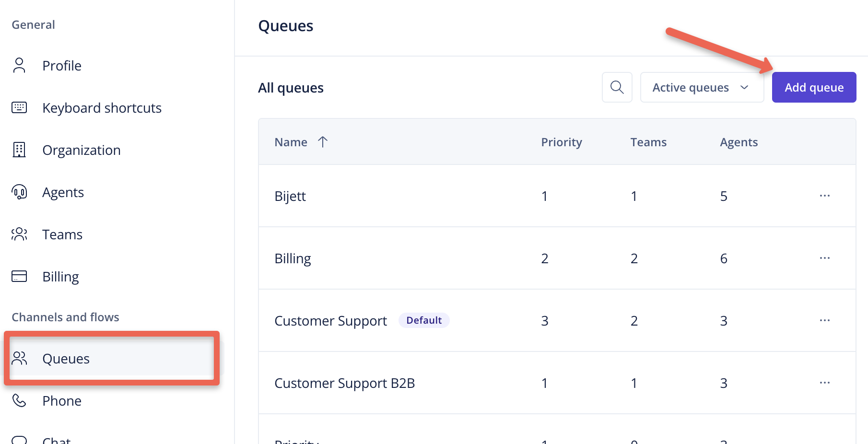Sort the table by Priority column
Viewport: 868px width, 444px height.
point(562,142)
